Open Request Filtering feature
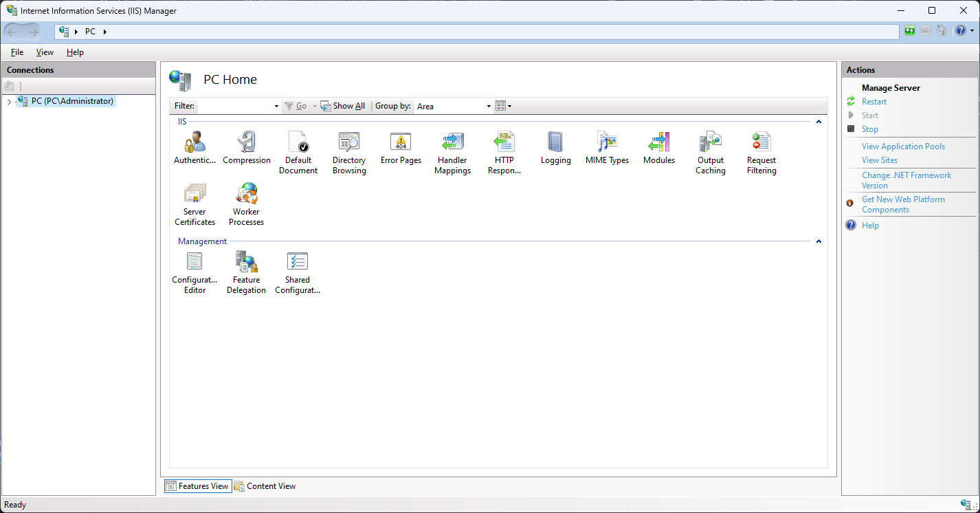Screen dimensions: 980x513 761,153
